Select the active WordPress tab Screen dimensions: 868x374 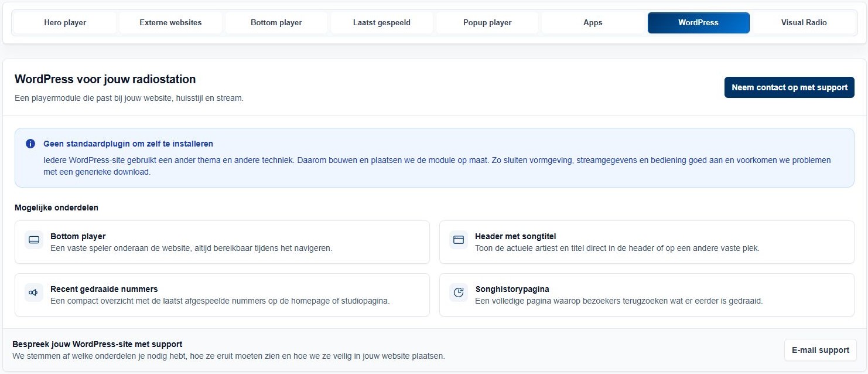pos(699,23)
